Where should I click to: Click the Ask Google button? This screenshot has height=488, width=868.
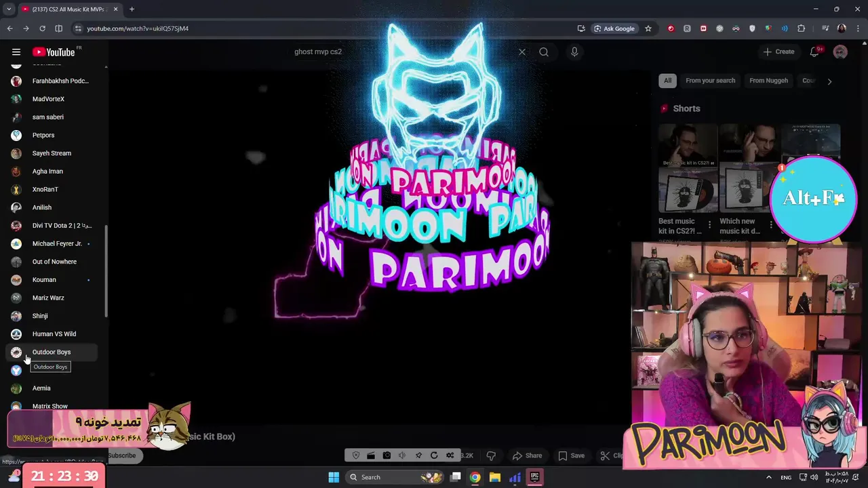[614, 28]
